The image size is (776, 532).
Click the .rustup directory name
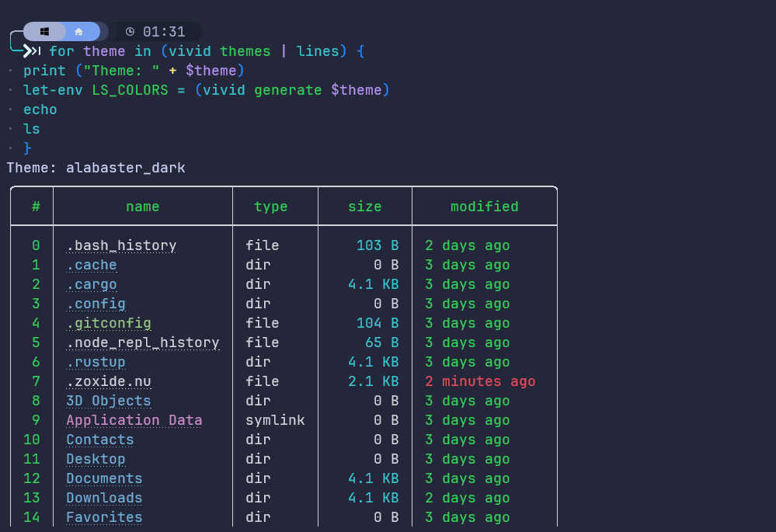96,362
